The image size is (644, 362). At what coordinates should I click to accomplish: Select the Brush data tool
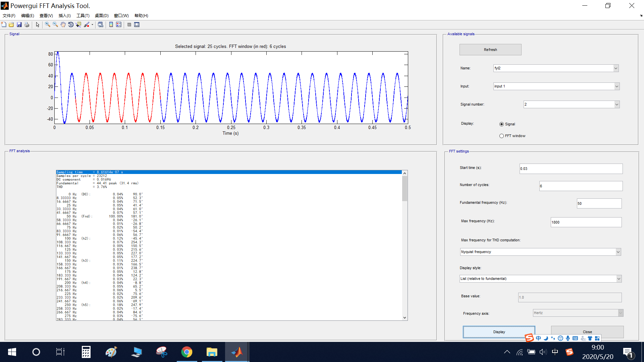[87, 24]
